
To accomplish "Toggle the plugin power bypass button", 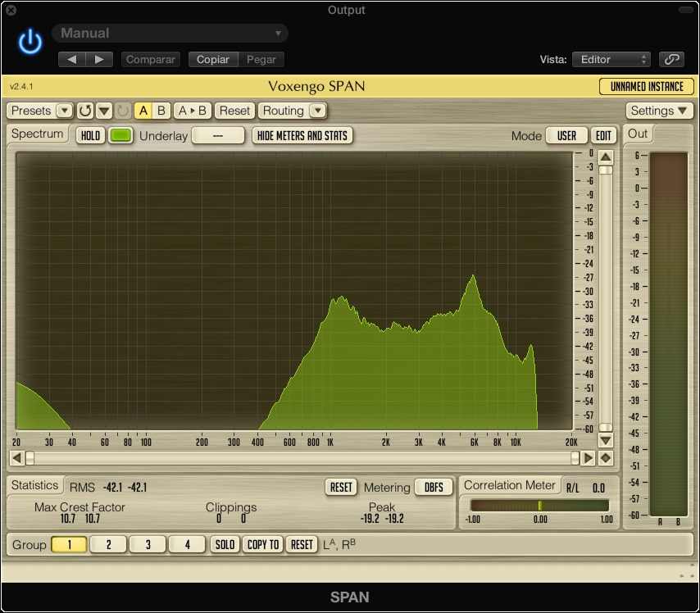I will click(x=30, y=41).
